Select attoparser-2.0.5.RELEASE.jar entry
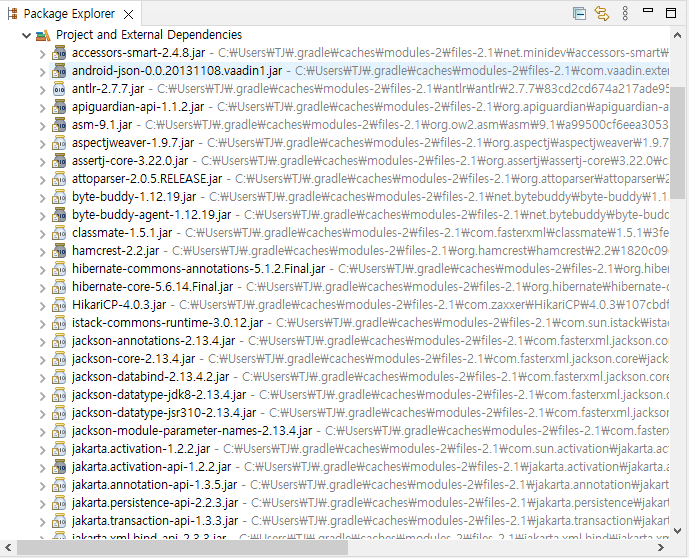689x558 pixels. [359, 179]
